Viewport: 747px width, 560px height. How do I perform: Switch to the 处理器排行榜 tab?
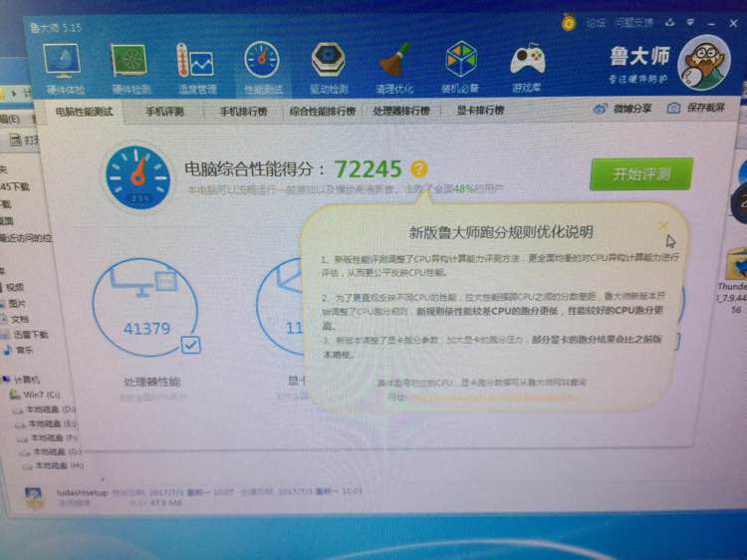[x=401, y=111]
